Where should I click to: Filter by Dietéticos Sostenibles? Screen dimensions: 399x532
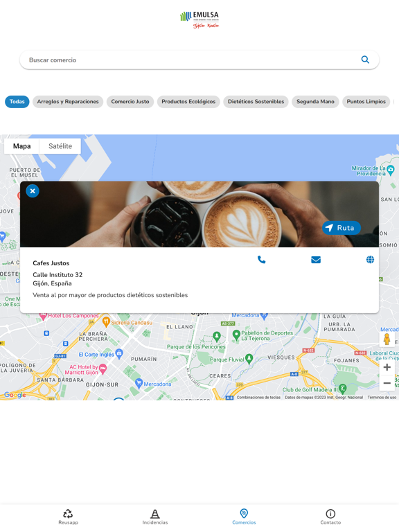(256, 101)
